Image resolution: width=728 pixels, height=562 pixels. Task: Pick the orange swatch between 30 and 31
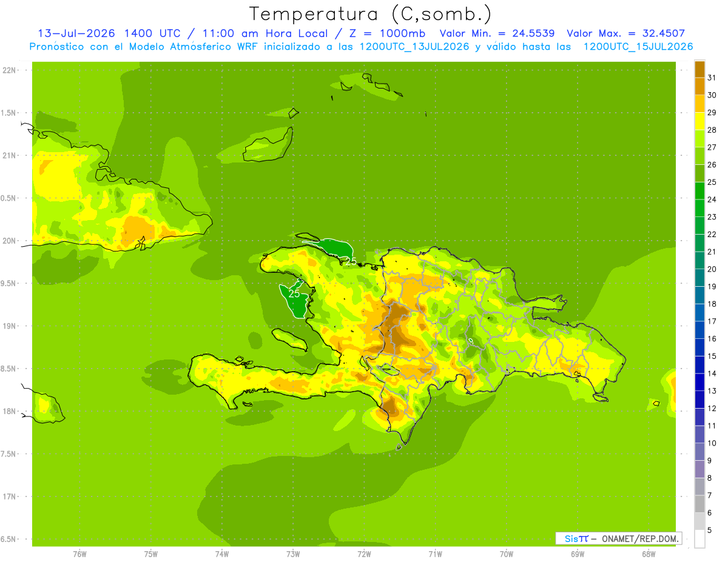(x=699, y=87)
